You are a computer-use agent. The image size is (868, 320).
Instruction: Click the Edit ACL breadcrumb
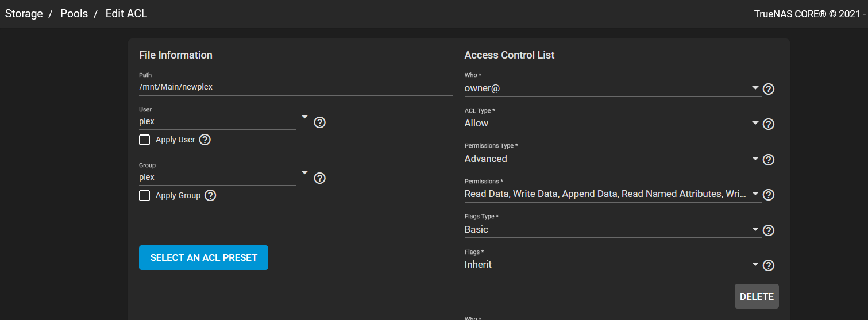point(126,13)
